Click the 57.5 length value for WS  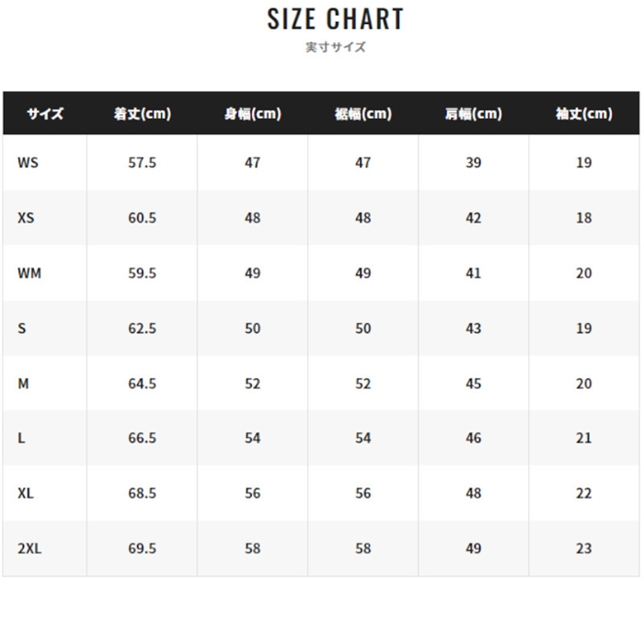(143, 163)
